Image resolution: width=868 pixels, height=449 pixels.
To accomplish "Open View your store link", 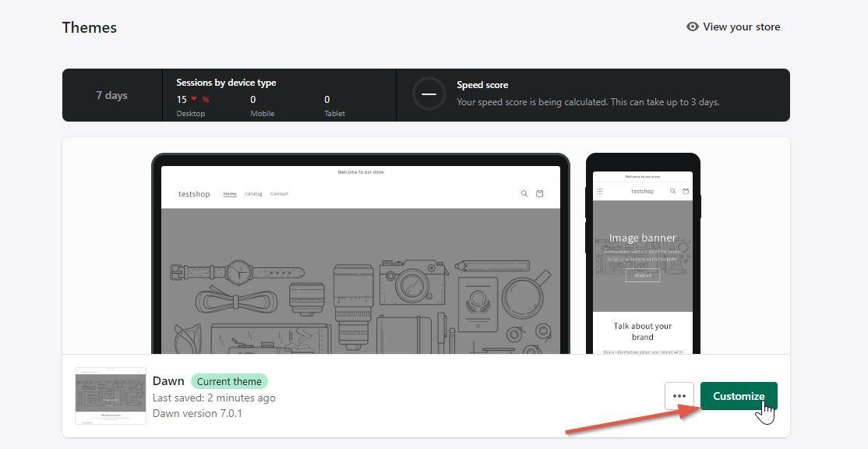I will pos(740,27).
